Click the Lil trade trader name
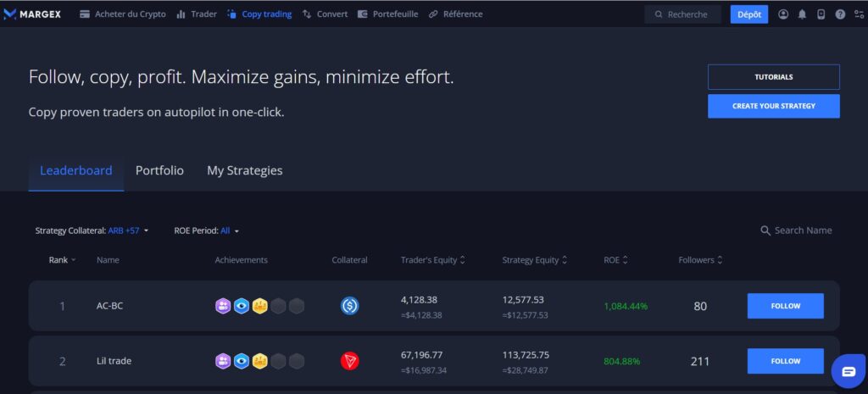Viewport: 868px width, 394px height. coord(114,361)
